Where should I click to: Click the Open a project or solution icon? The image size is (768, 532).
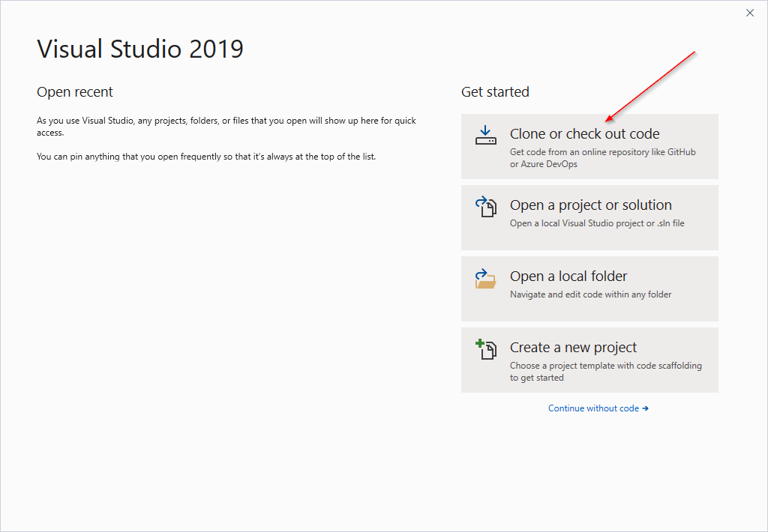(485, 207)
